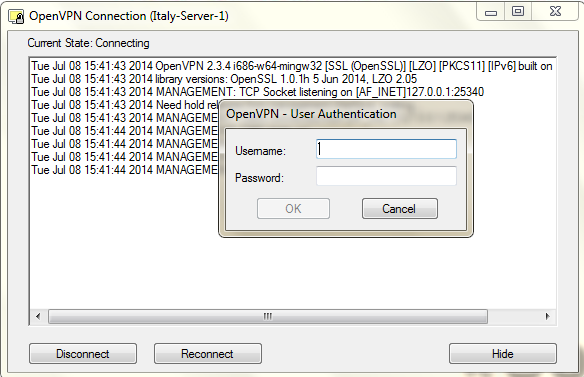Viewport: 584px width, 377px height.
Task: Click the Current State: Connecting label
Action: [x=89, y=43]
